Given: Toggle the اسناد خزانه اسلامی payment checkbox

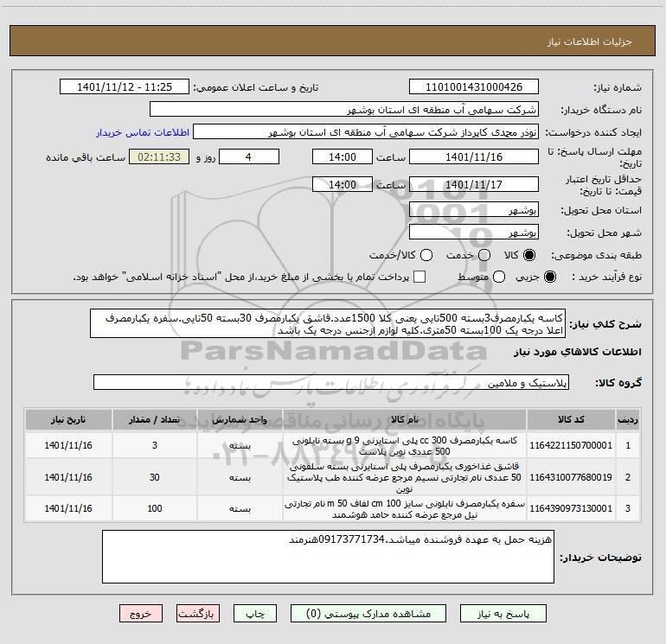Looking at the screenshot, I should coord(419,277).
